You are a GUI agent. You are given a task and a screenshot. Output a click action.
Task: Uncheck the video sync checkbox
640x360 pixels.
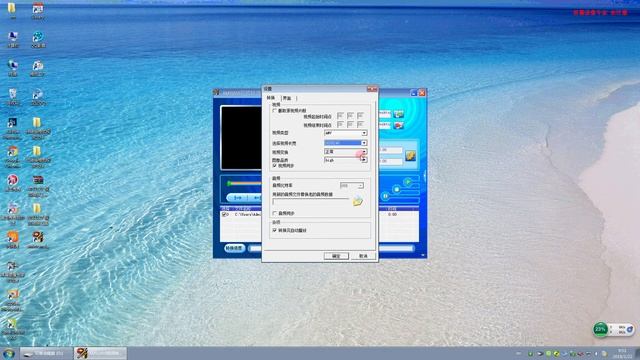tap(275, 166)
